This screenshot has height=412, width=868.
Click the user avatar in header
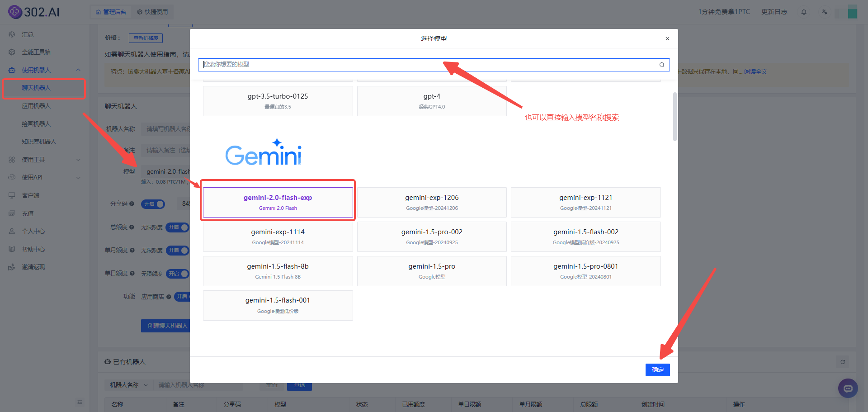852,12
